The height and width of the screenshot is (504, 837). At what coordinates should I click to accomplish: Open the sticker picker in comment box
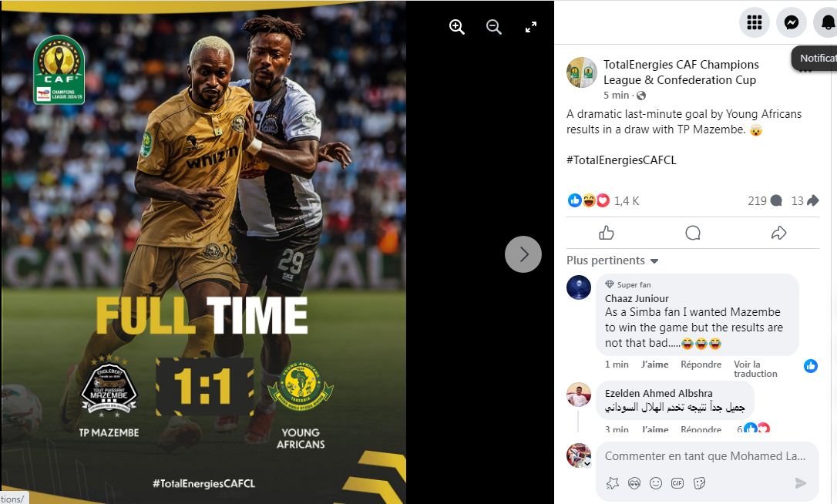coord(699,483)
